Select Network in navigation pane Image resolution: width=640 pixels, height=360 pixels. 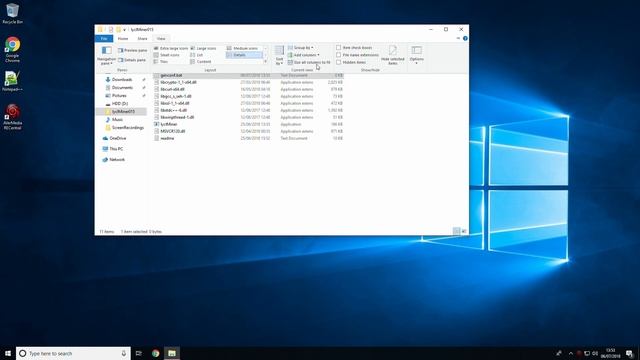[x=117, y=160]
